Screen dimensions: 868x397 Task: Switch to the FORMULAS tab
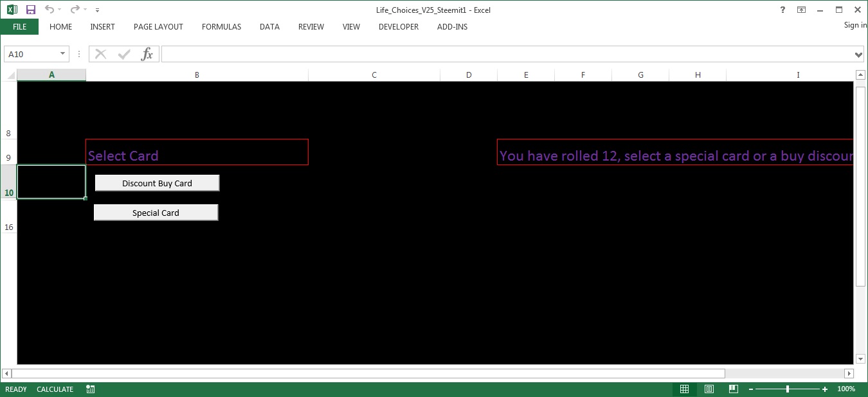[221, 27]
